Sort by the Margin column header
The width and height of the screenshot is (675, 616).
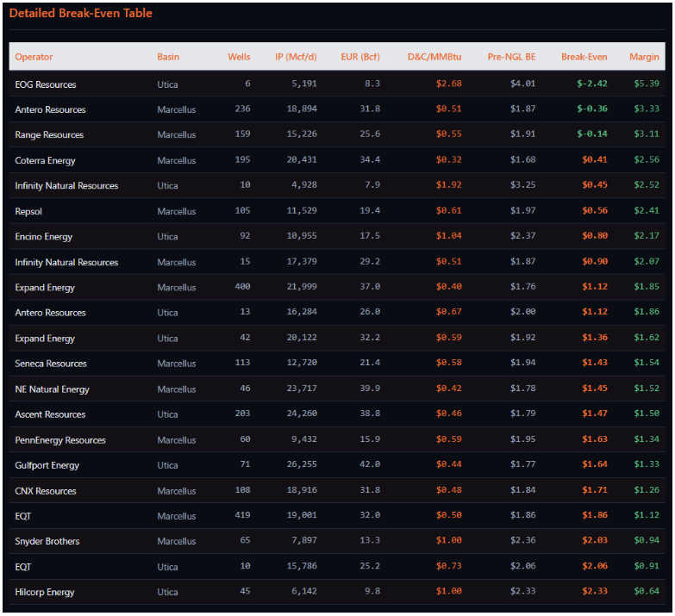(x=644, y=57)
